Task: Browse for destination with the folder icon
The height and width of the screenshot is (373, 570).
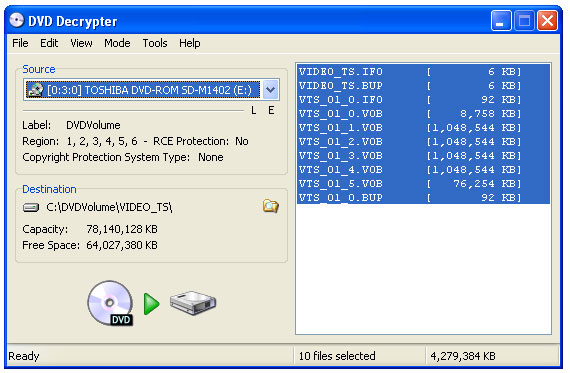Action: tap(271, 206)
